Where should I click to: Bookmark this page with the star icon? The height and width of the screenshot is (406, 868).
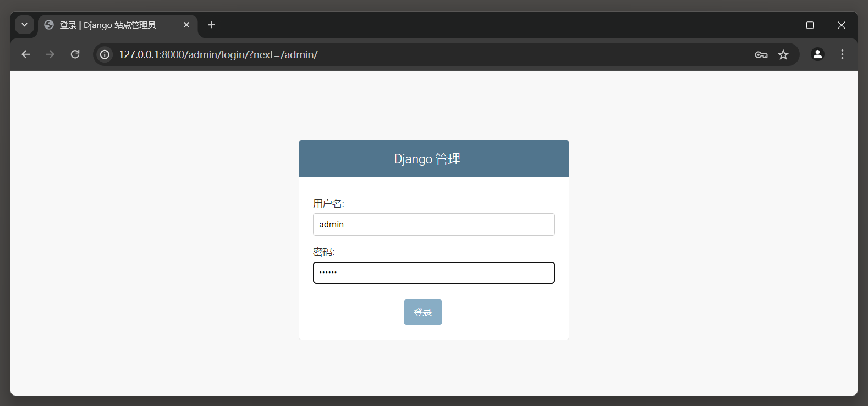pyautogui.click(x=783, y=54)
